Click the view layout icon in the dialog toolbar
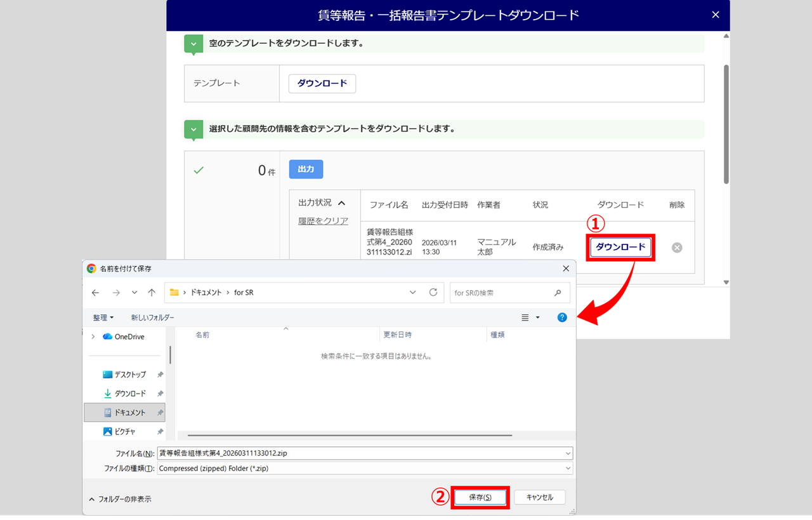The height and width of the screenshot is (520, 812). click(525, 317)
